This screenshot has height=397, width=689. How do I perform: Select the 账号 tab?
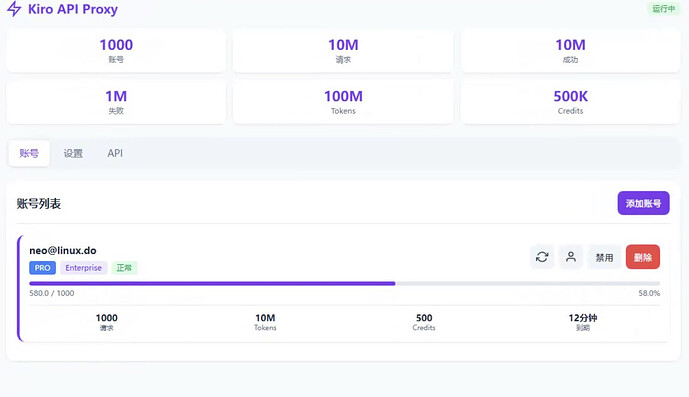click(29, 153)
